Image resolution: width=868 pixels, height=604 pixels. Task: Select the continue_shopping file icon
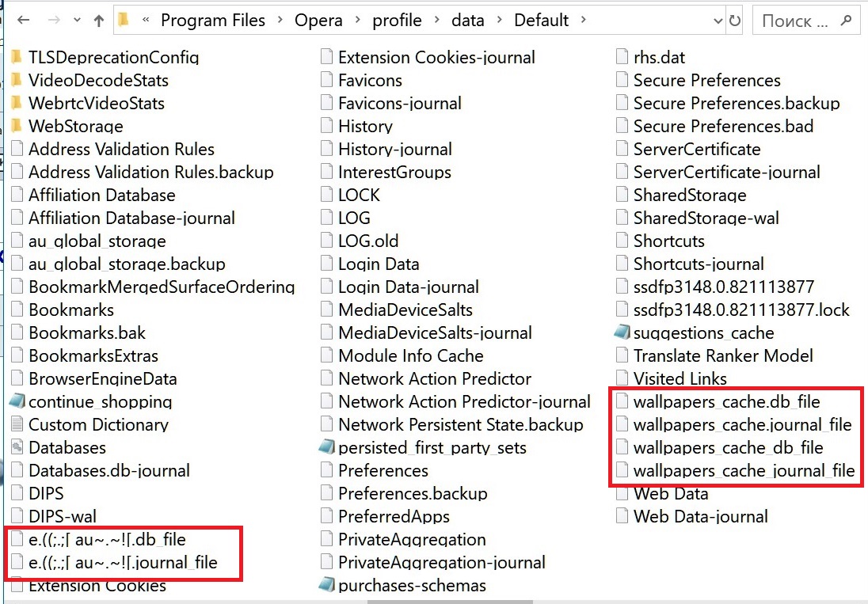pyautogui.click(x=17, y=401)
